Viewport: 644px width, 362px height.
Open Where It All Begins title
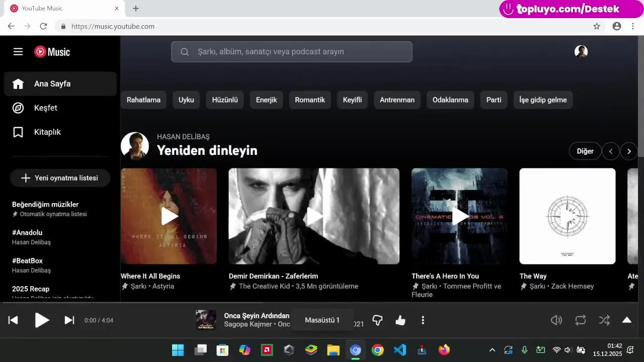point(150,276)
